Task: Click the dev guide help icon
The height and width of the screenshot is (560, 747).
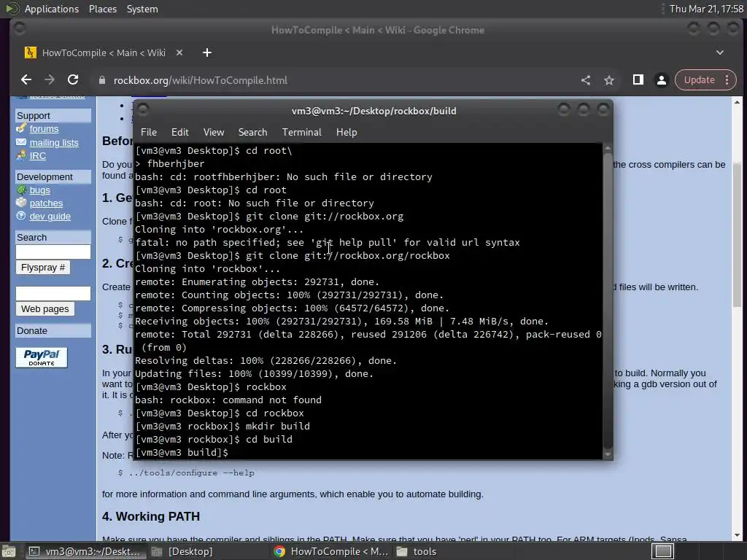Action: tap(21, 216)
